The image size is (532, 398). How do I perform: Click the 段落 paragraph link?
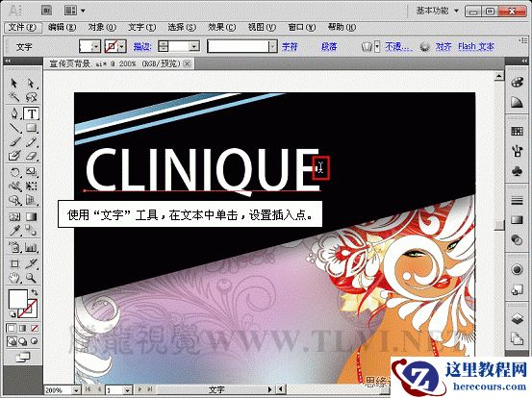[329, 46]
